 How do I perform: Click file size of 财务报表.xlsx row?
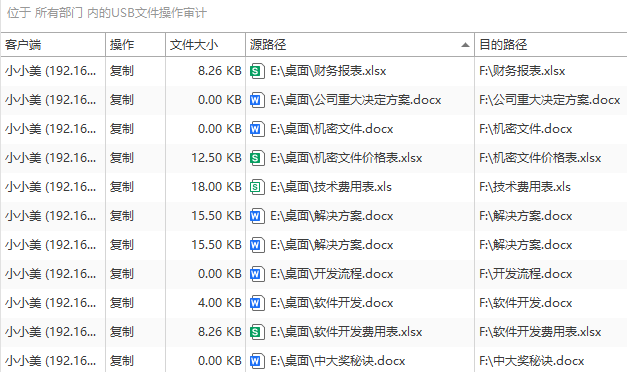point(220,71)
